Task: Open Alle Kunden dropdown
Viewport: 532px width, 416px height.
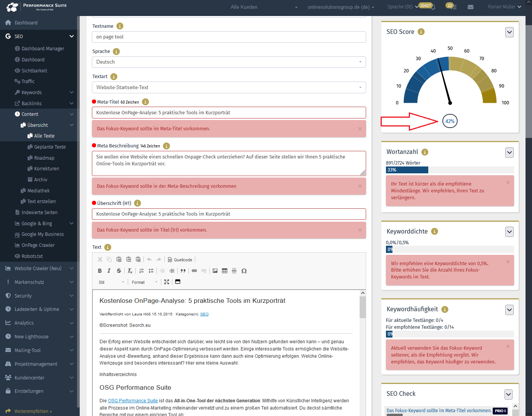Action: 264,7
